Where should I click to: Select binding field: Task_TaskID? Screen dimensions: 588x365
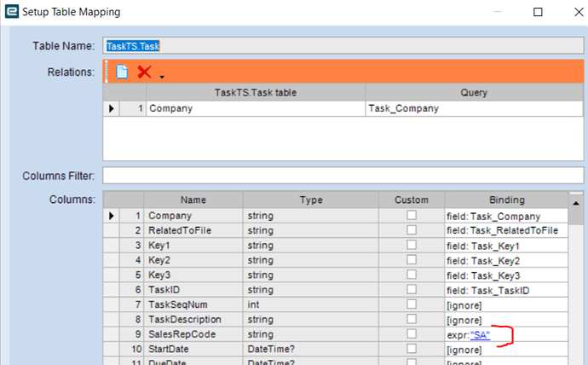(x=507, y=290)
